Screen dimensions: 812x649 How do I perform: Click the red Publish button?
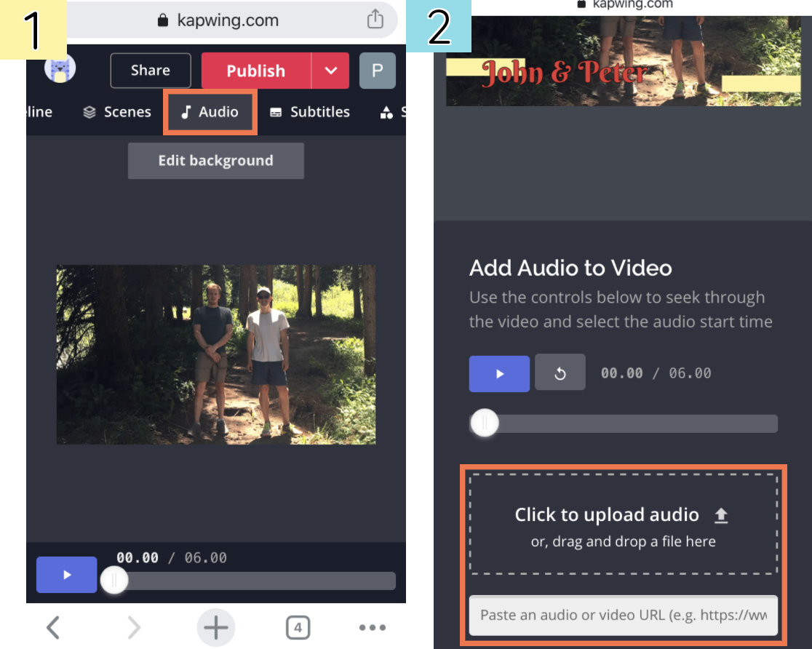click(256, 71)
